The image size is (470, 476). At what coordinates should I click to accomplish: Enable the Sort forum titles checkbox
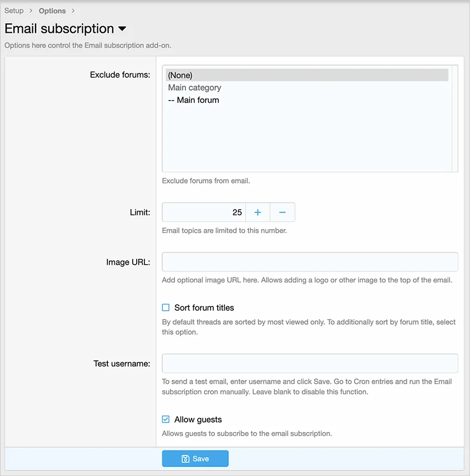(x=166, y=308)
